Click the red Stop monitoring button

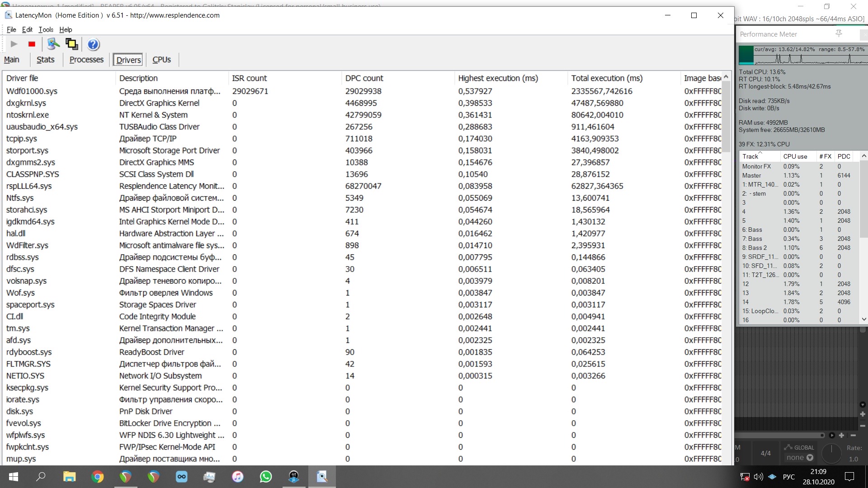(x=32, y=44)
